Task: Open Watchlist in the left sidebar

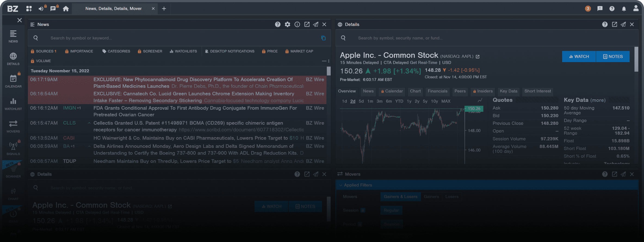Action: tap(13, 104)
